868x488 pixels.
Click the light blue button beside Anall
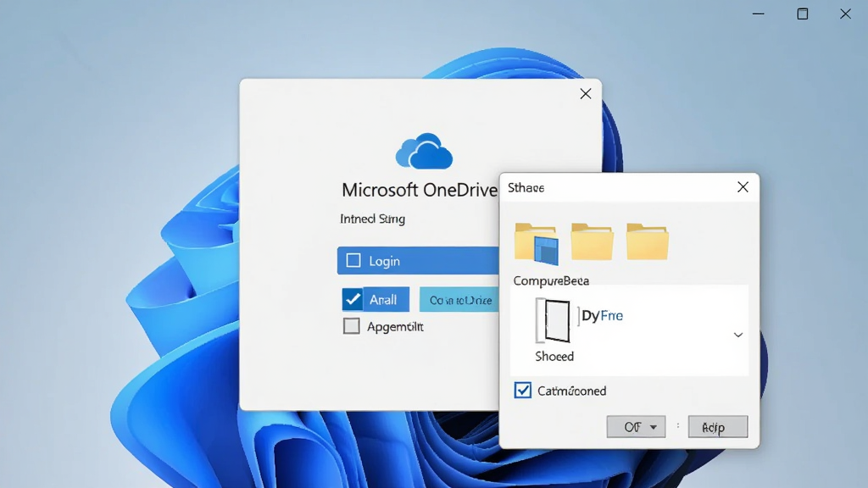(x=459, y=299)
